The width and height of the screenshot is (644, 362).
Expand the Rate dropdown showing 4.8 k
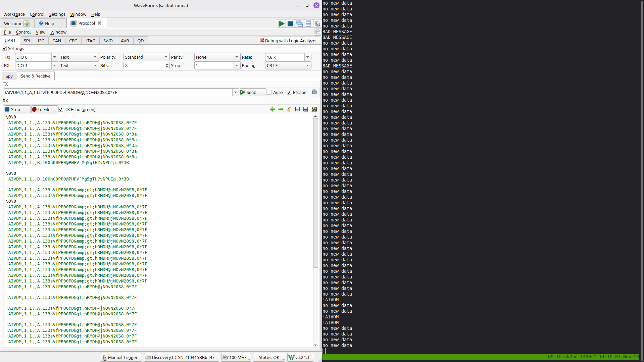tap(307, 57)
